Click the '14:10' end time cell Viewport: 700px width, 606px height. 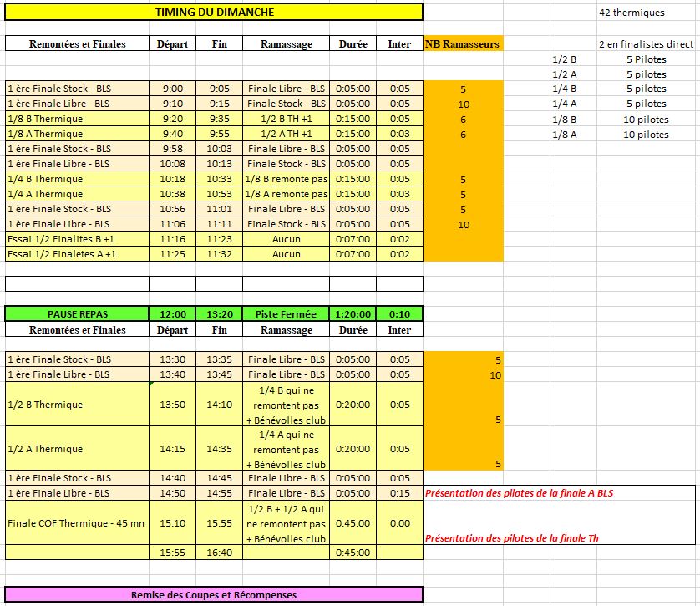point(219,405)
